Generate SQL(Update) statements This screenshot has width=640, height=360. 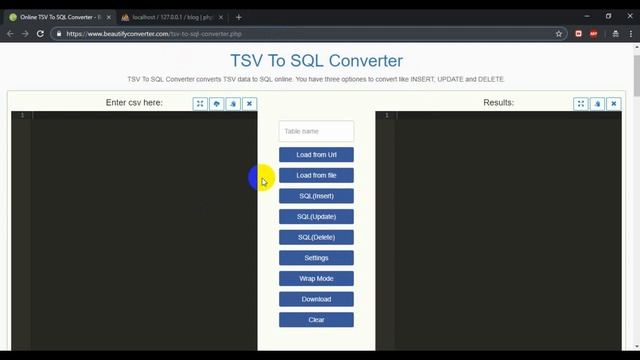316,217
